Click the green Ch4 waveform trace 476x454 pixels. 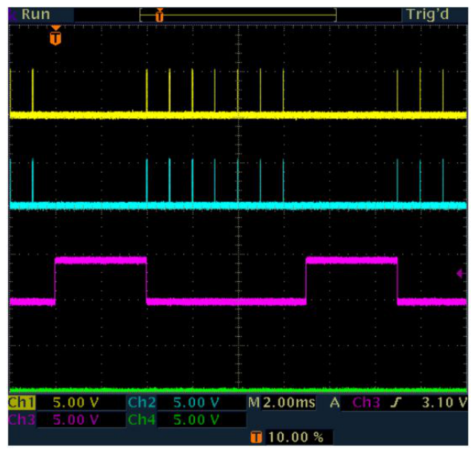(x=238, y=390)
